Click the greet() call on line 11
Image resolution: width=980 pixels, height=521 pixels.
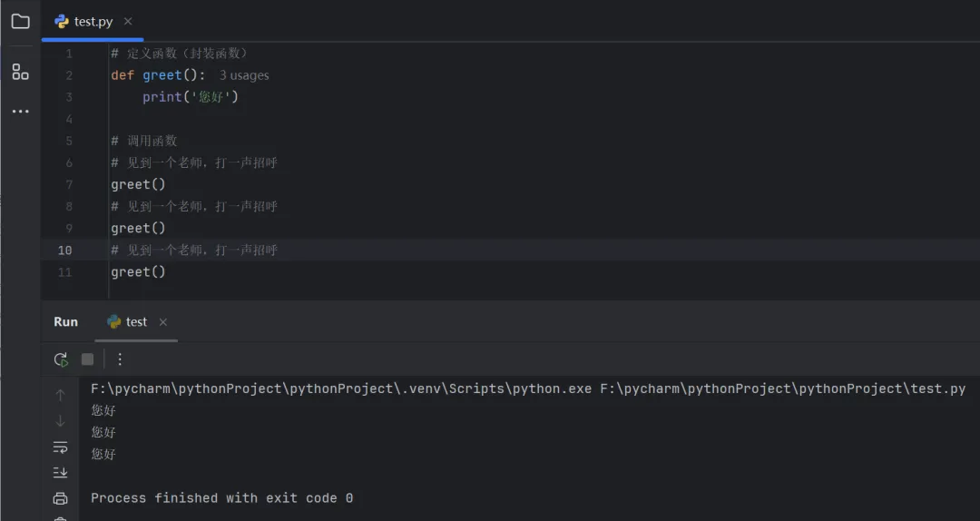[138, 271]
